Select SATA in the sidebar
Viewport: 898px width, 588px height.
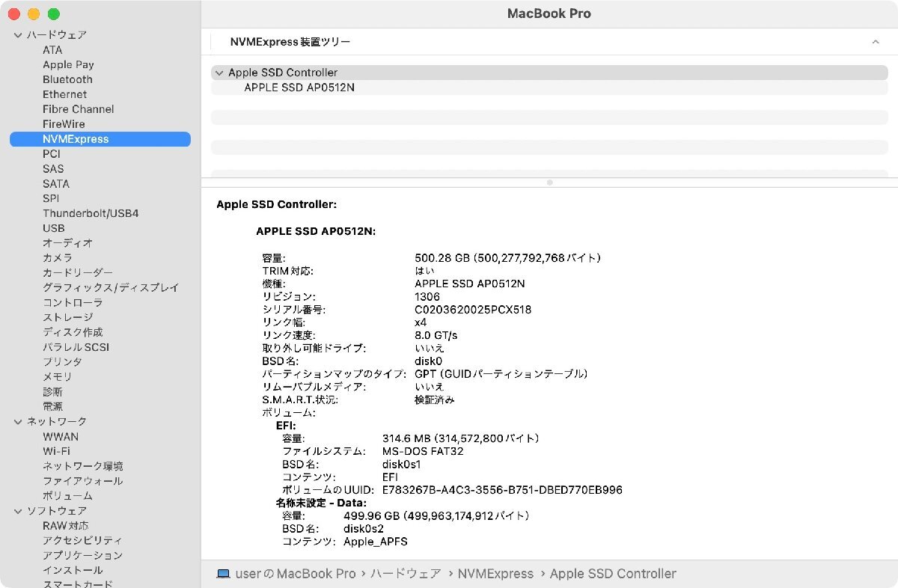coord(56,184)
